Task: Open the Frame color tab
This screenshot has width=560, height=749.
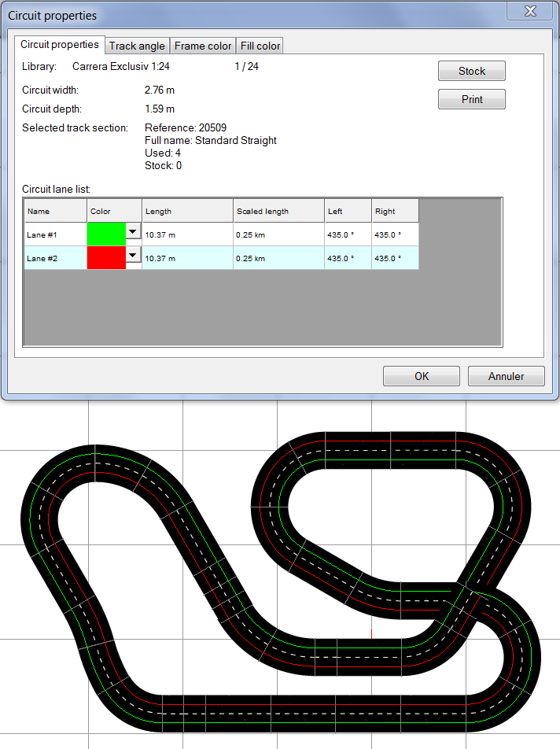Action: [203, 46]
